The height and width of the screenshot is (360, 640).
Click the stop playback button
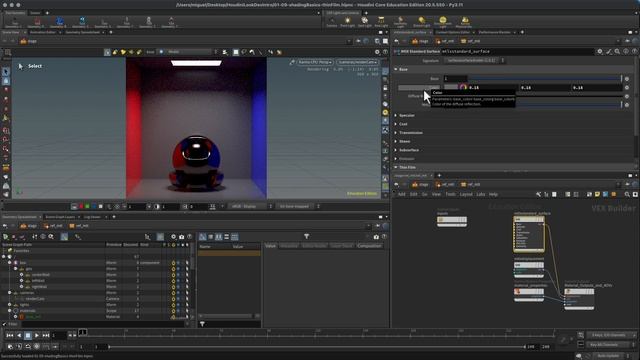tap(28, 335)
